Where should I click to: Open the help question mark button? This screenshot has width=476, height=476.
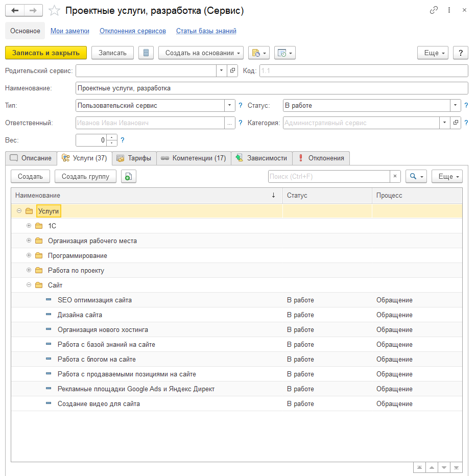click(461, 53)
